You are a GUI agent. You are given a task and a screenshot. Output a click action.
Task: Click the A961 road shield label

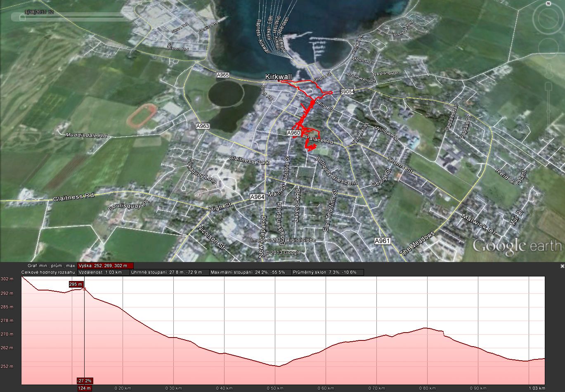click(382, 241)
